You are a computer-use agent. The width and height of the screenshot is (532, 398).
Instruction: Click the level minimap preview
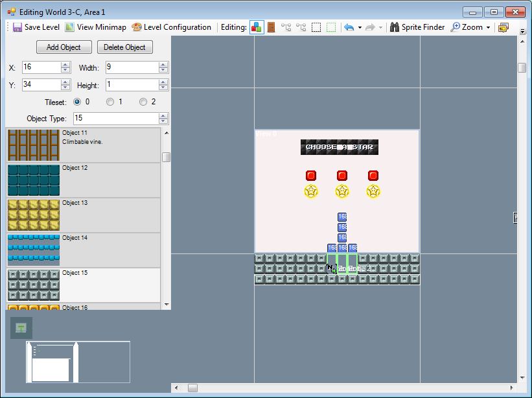78,362
